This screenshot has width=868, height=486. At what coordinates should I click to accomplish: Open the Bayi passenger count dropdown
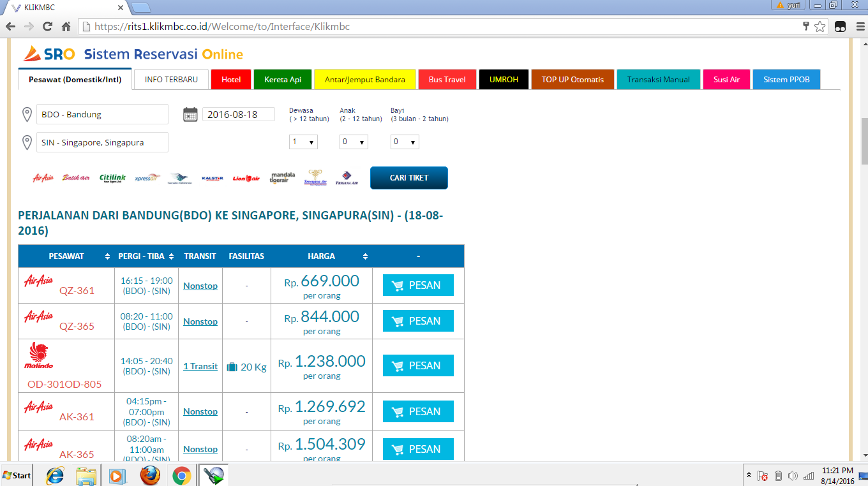point(405,142)
